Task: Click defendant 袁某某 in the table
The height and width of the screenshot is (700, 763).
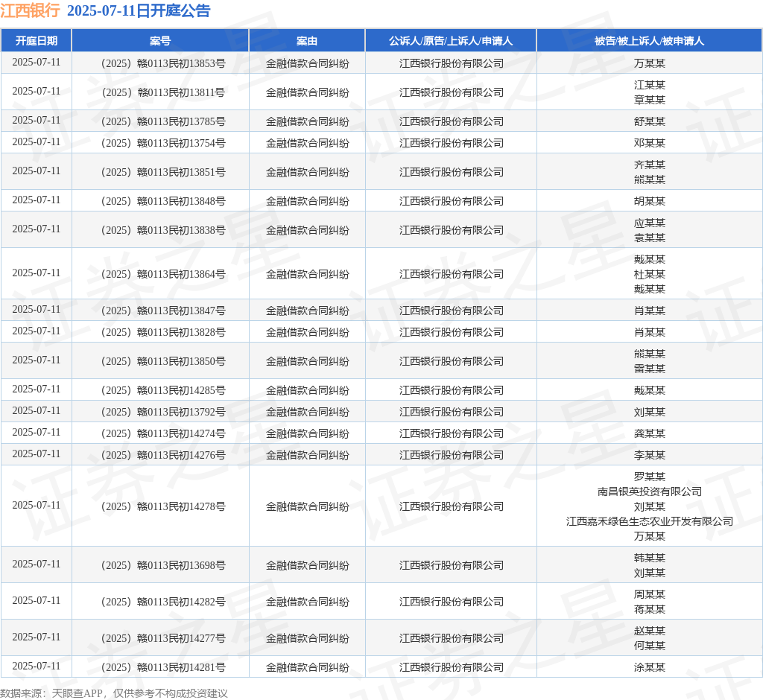Action: coord(649,238)
